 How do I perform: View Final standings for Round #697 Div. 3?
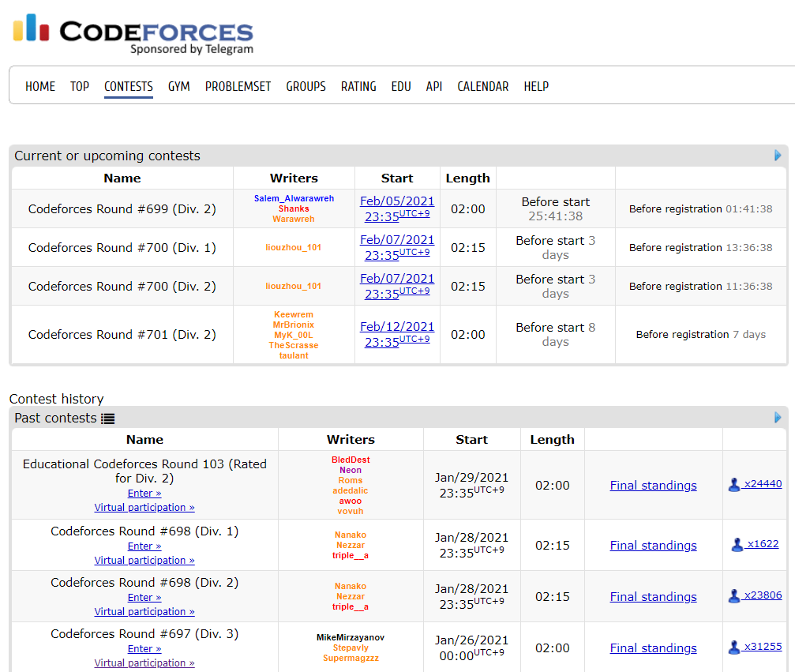[x=653, y=648]
